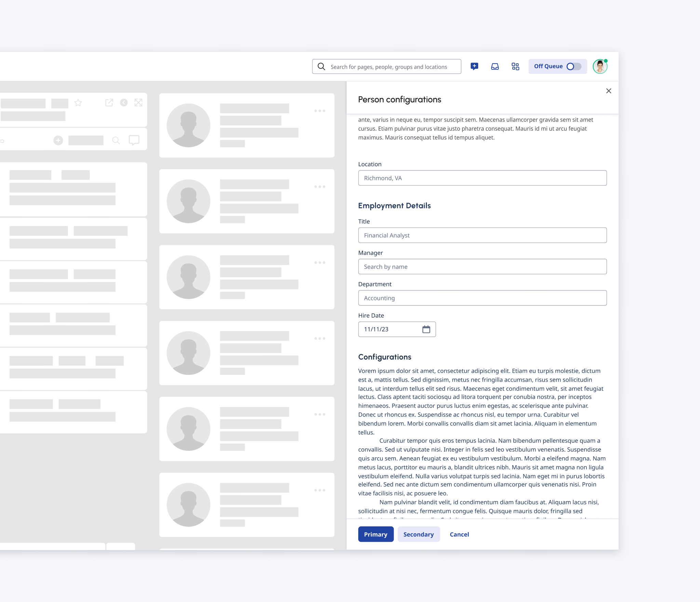Open the ellipsis menu on the first person card
The width and height of the screenshot is (700, 602).
(320, 110)
